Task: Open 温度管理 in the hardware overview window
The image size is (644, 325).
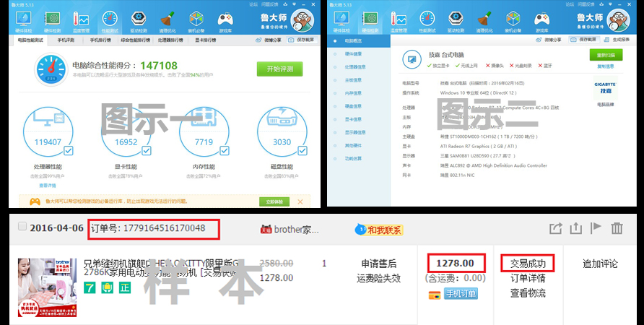Action: coord(399,22)
